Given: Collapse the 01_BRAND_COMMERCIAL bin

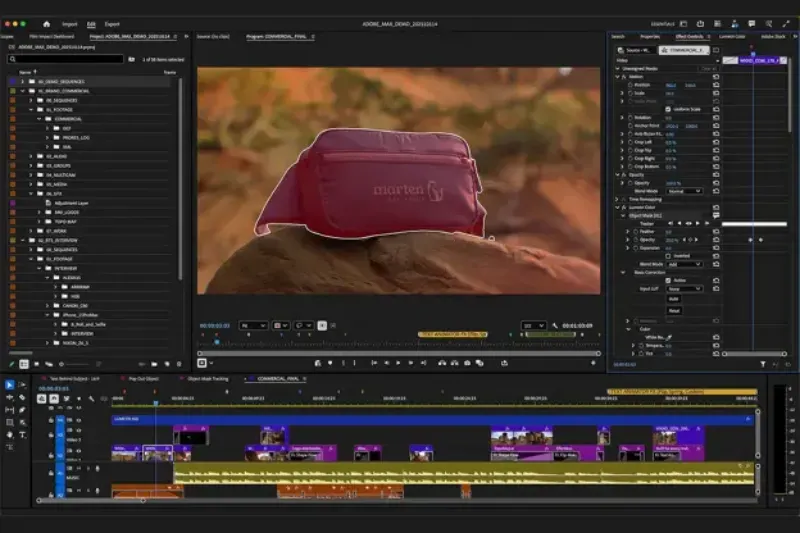Looking at the screenshot, I should pyautogui.click(x=22, y=91).
